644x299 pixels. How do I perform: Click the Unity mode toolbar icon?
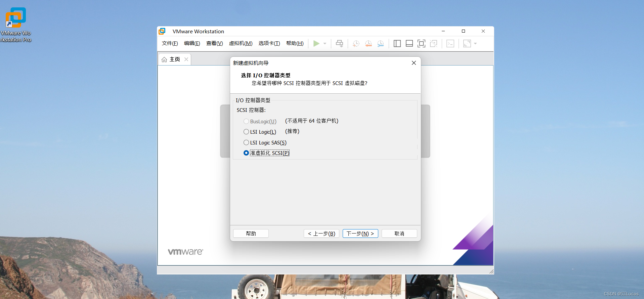pyautogui.click(x=434, y=43)
